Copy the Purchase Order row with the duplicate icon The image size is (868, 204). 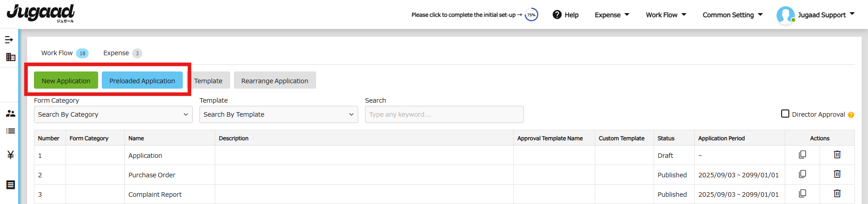[x=802, y=174]
